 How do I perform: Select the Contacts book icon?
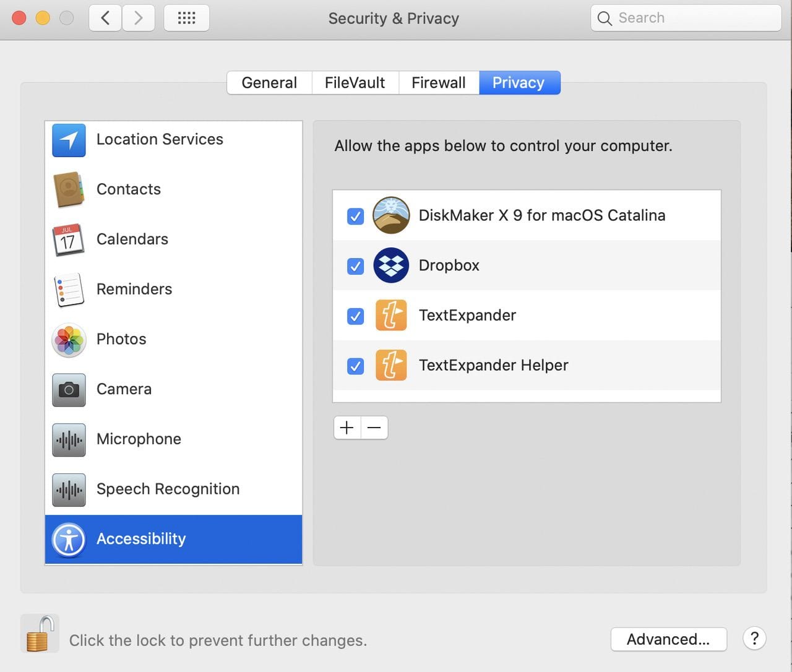[69, 190]
